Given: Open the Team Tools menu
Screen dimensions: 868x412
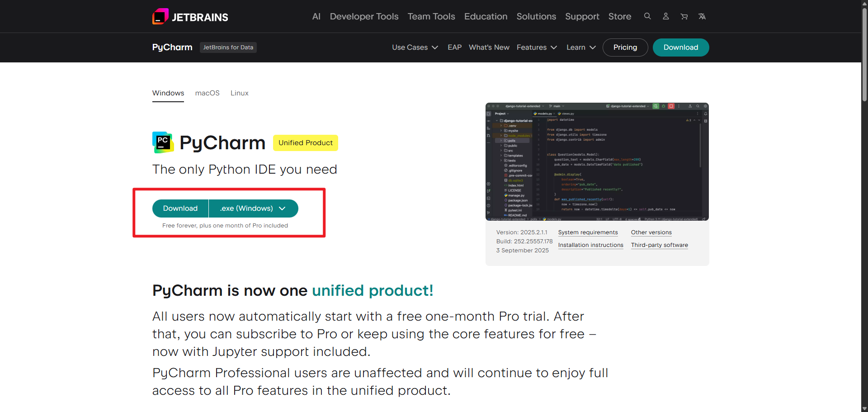Looking at the screenshot, I should (x=431, y=16).
